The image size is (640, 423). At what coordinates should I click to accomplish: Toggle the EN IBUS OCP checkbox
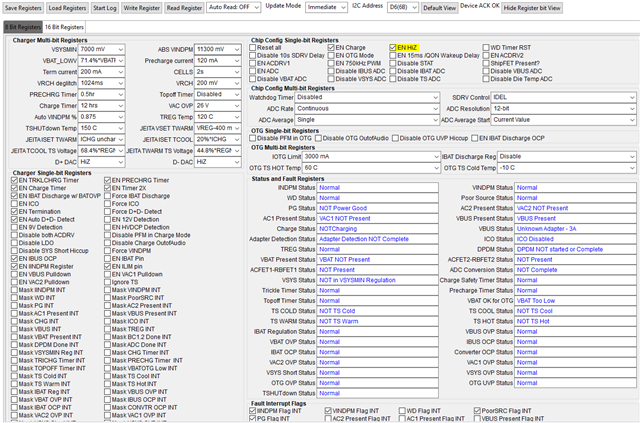(14, 258)
